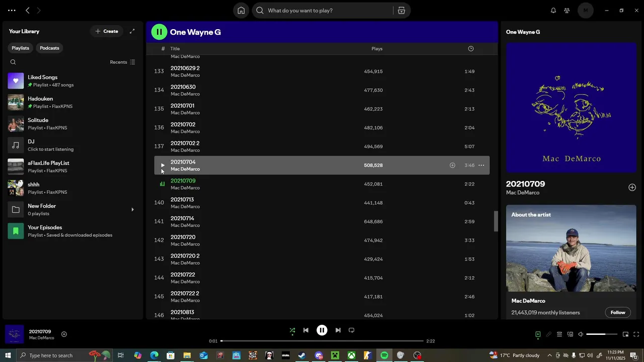The width and height of the screenshot is (644, 362).
Task: Play track 20210704 using row play arrow
Action: 162,165
